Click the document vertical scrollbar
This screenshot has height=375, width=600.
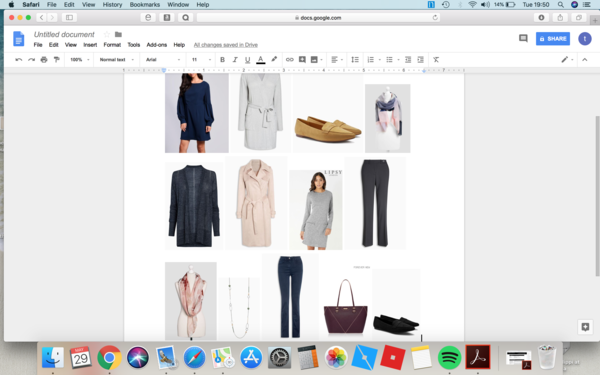597,195
